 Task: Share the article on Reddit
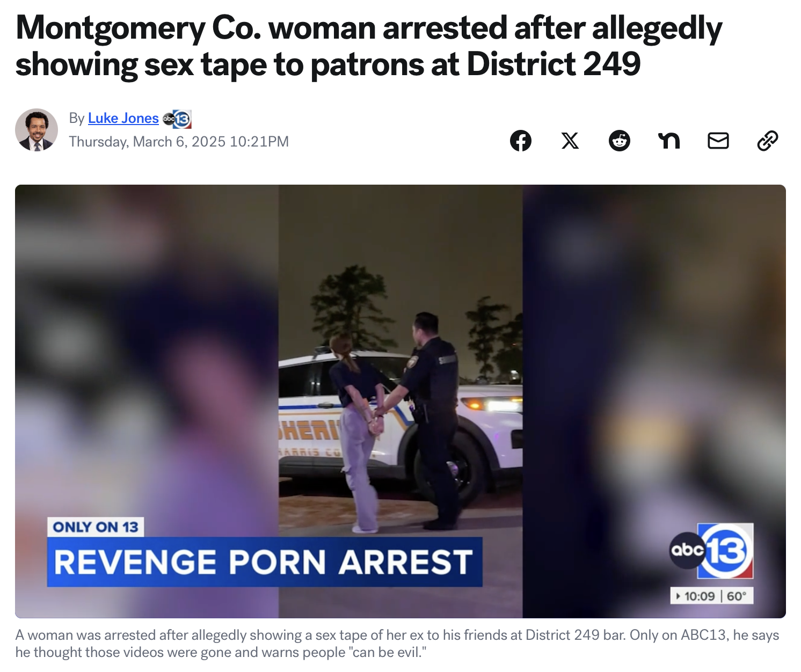pos(619,141)
